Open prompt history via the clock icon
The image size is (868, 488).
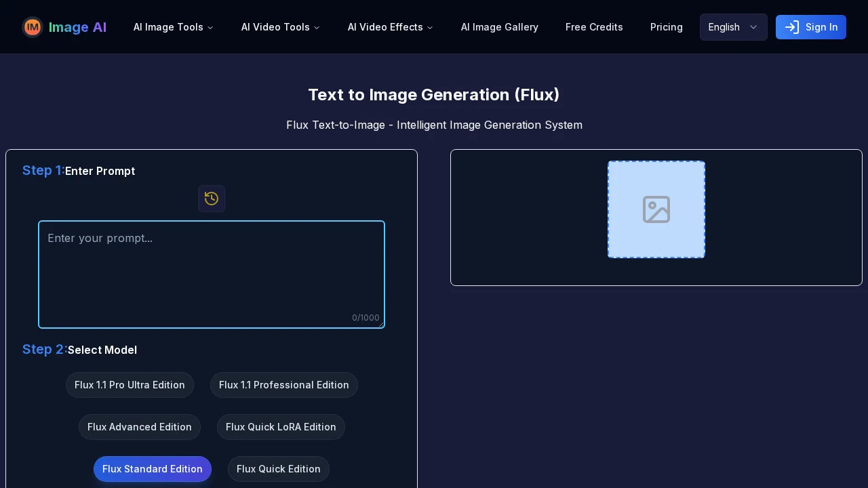(x=212, y=199)
